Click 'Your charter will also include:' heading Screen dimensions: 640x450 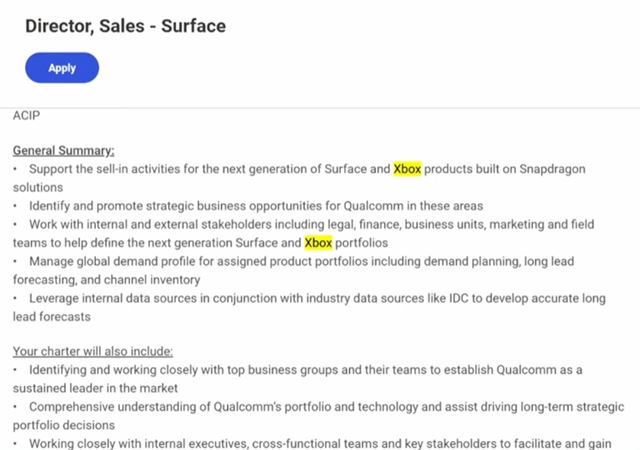tap(92, 351)
